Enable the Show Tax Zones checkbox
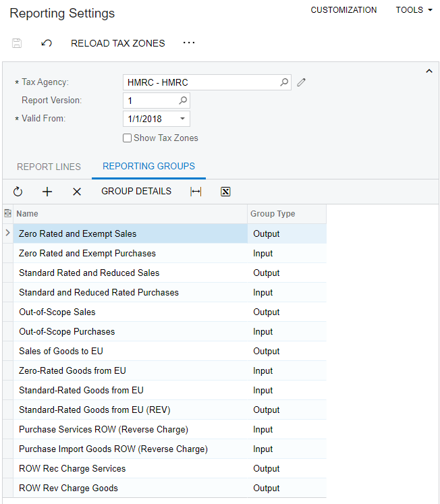Viewport: 440px width, 504px height. click(128, 138)
